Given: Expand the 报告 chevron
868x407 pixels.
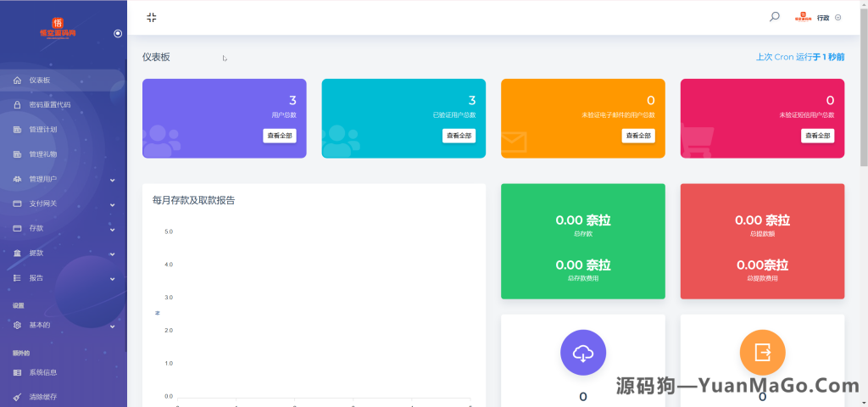Looking at the screenshot, I should [113, 278].
